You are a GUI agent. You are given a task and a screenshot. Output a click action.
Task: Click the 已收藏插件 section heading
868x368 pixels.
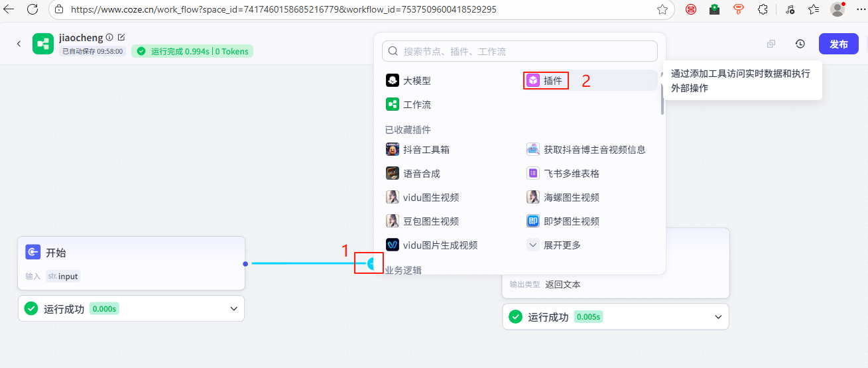pos(408,130)
